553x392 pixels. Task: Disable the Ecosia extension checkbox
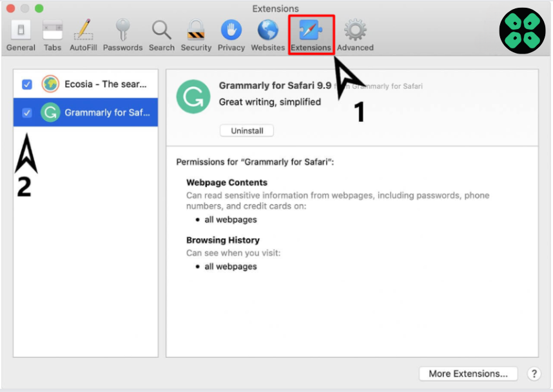[27, 84]
